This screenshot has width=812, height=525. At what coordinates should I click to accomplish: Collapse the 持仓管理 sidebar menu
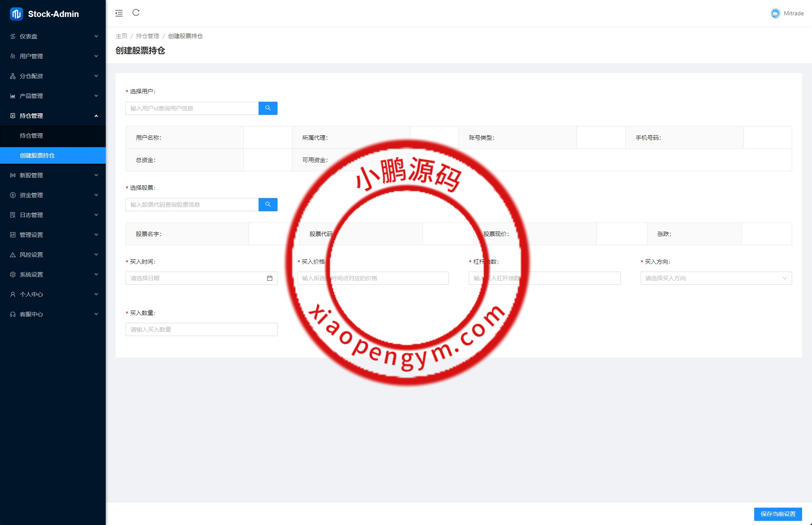coord(53,116)
